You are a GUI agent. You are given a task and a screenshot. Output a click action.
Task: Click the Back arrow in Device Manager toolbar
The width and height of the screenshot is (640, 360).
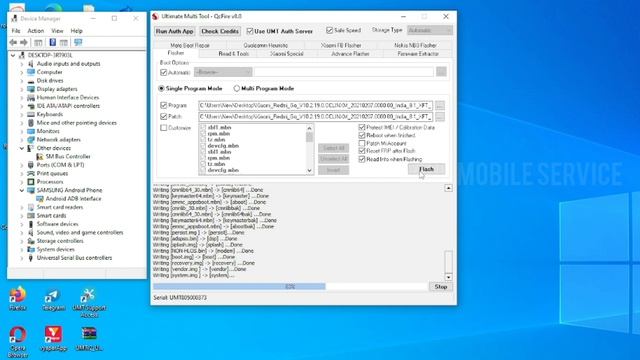point(13,42)
